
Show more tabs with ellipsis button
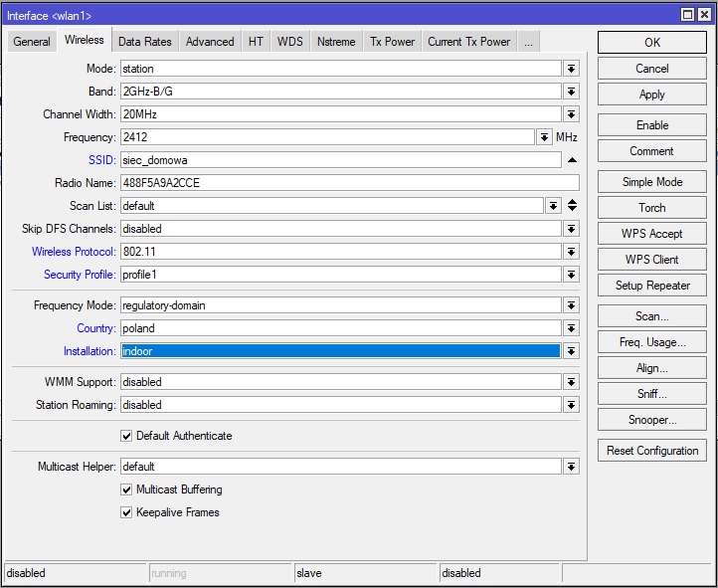point(528,42)
